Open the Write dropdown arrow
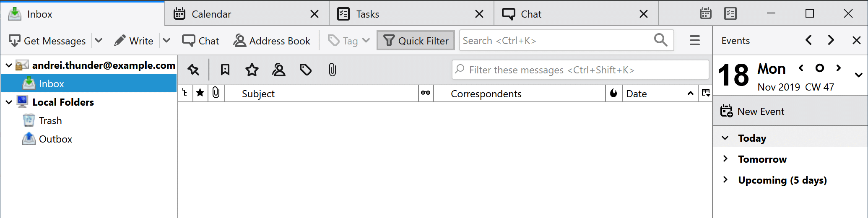The width and height of the screenshot is (868, 218). pos(166,41)
